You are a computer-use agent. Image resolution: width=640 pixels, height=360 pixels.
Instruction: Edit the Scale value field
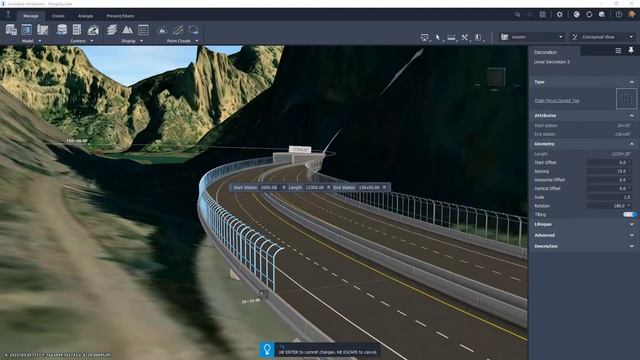tap(609, 197)
